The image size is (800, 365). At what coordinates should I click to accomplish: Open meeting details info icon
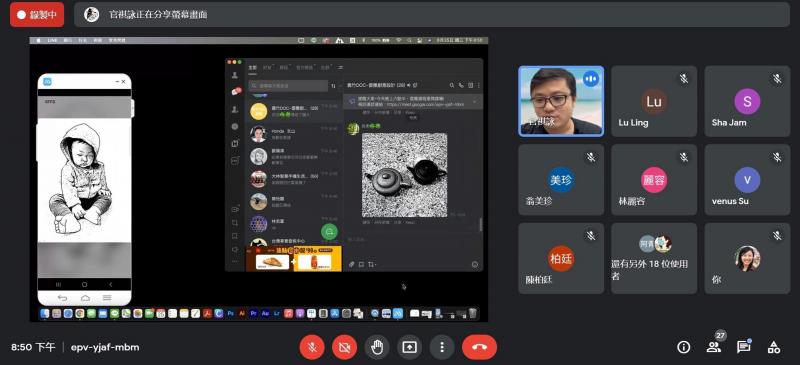pyautogui.click(x=683, y=347)
